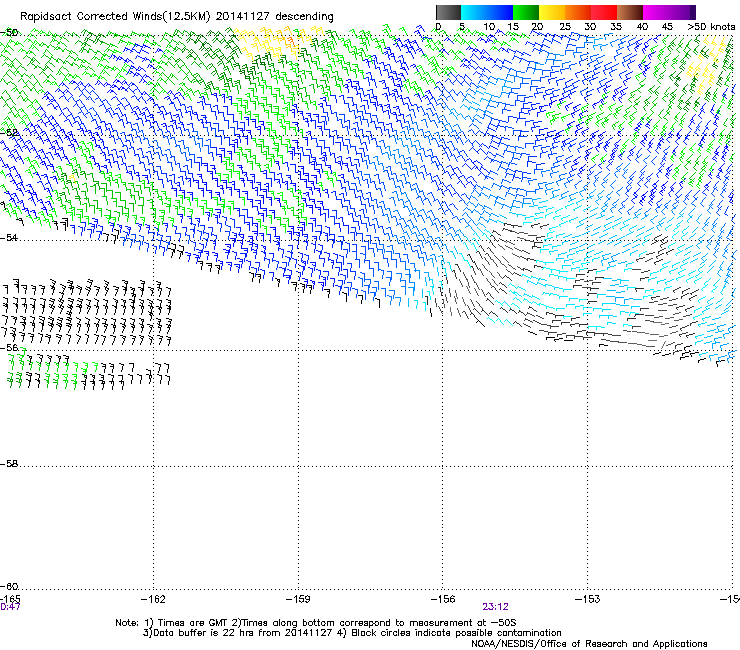
Task: Click the longitude label -159
Action: coord(298,599)
